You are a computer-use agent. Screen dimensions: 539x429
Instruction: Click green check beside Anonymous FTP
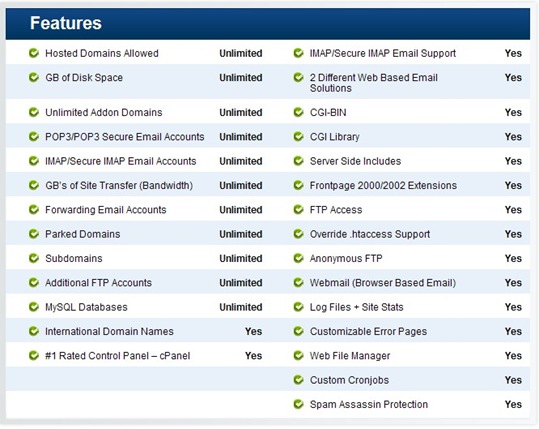pos(298,258)
